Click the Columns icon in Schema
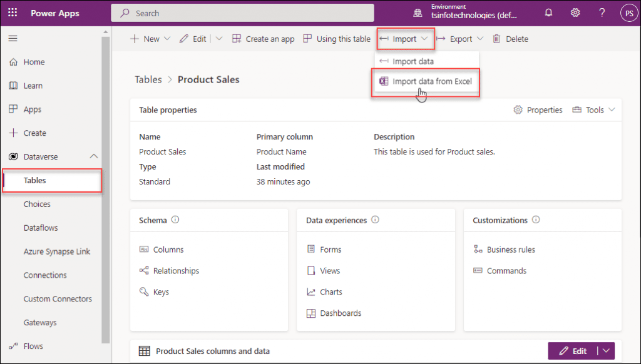 point(144,249)
